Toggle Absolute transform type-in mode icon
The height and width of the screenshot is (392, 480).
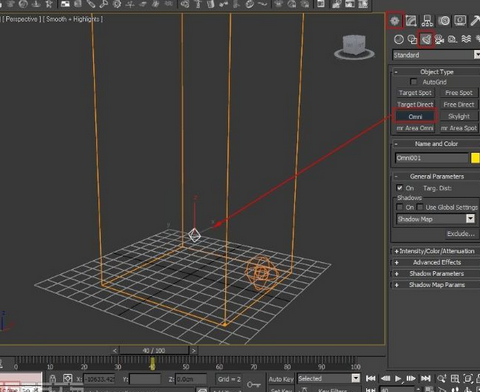pos(67,379)
